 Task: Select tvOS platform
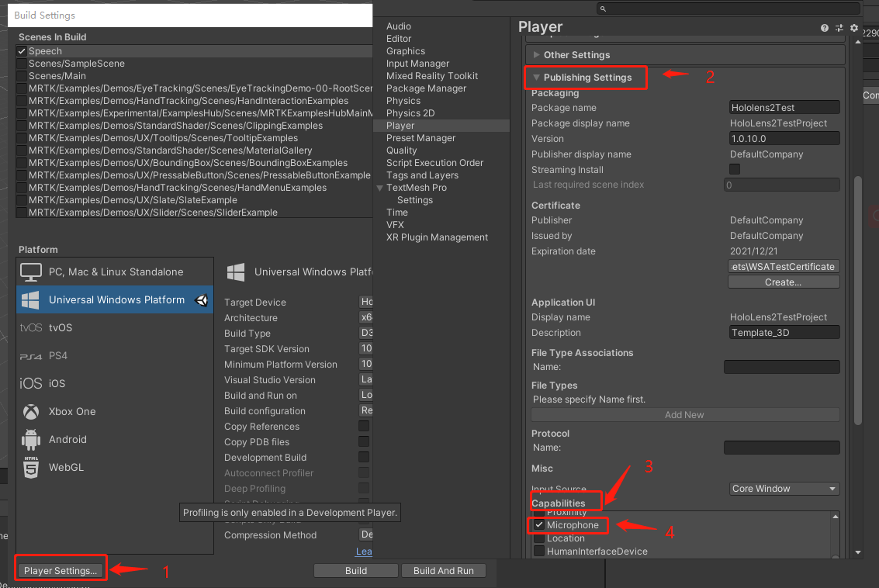[115, 327]
